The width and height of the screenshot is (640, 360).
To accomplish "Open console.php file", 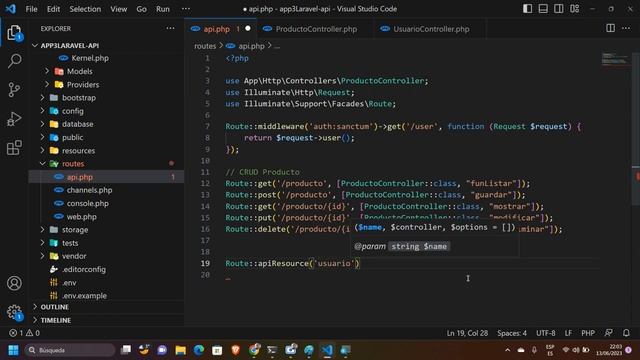I will (x=88, y=203).
